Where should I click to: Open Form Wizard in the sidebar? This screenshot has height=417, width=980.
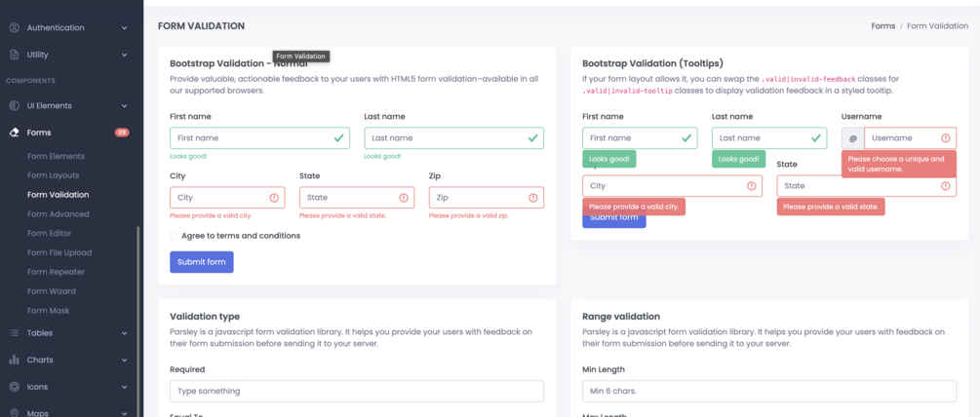click(53, 291)
